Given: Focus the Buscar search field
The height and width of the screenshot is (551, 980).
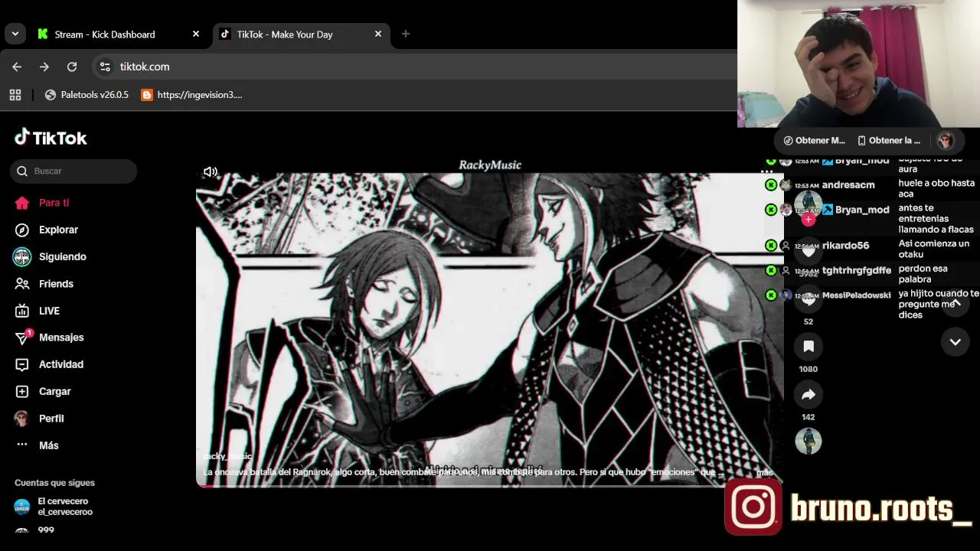Looking at the screenshot, I should (x=73, y=171).
